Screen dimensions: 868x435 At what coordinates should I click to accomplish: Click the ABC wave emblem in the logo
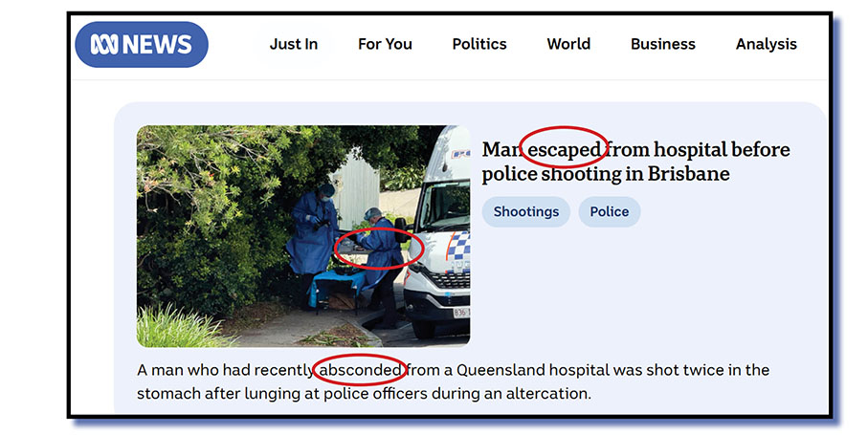104,44
